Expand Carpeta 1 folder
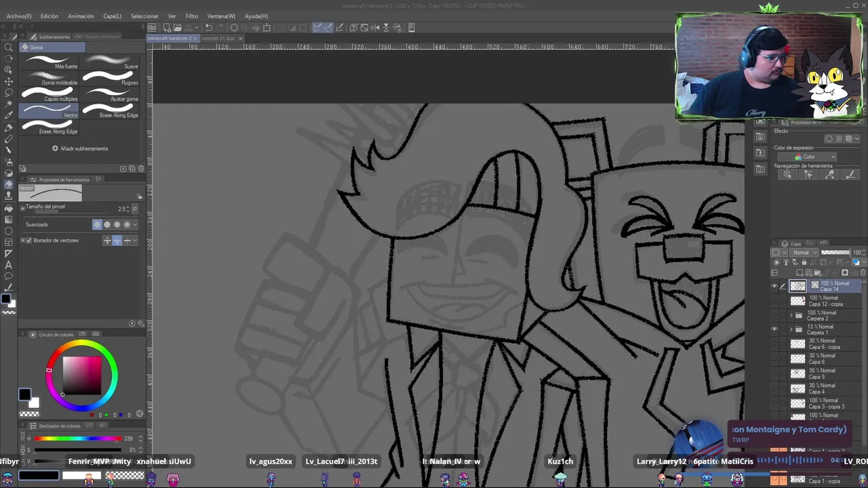Image resolution: width=868 pixels, height=488 pixels. pos(791,329)
